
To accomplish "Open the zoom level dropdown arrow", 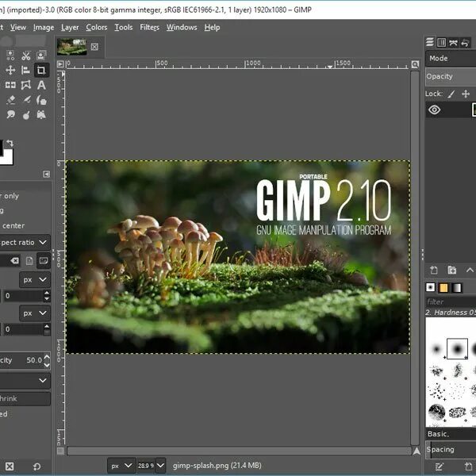I will (x=160, y=466).
